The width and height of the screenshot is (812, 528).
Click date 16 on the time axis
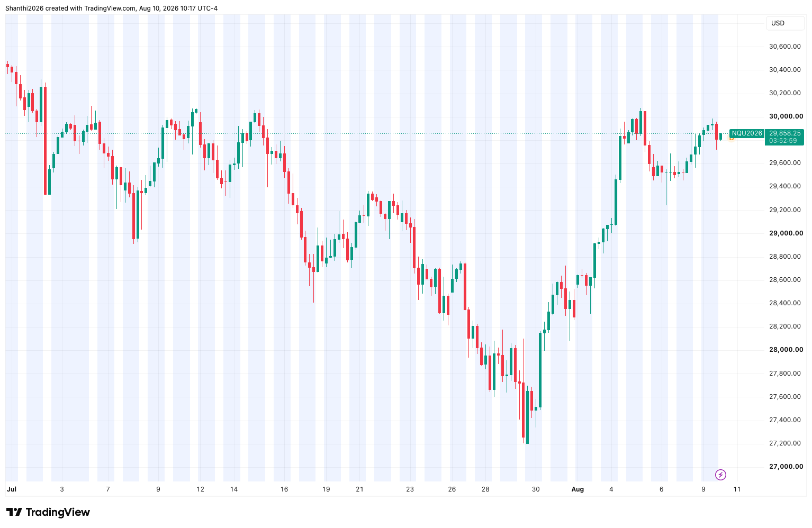click(284, 489)
